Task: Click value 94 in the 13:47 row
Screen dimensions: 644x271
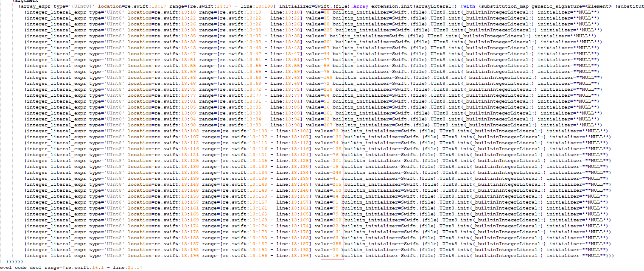Action: point(327,54)
